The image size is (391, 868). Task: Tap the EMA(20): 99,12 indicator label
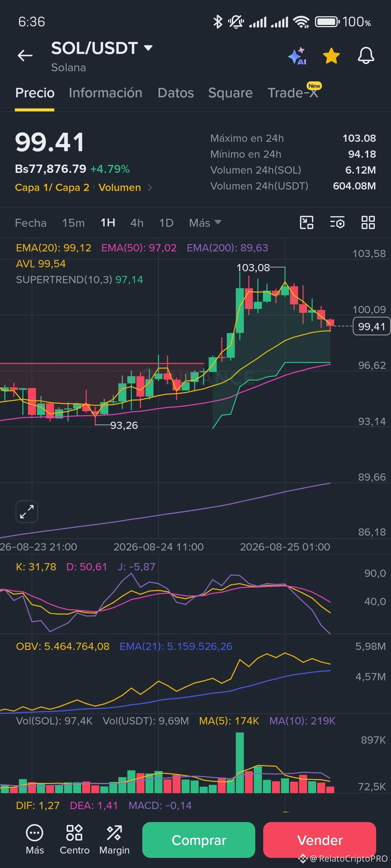[x=54, y=248]
